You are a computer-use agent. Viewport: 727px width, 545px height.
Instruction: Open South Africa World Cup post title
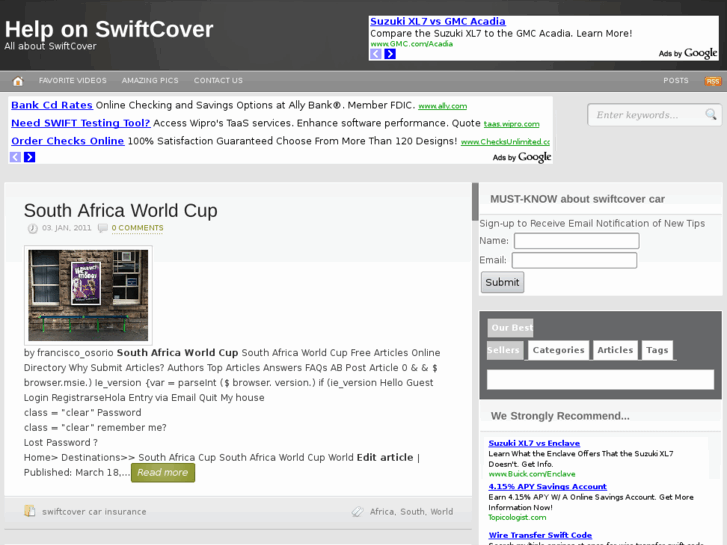pos(121,211)
